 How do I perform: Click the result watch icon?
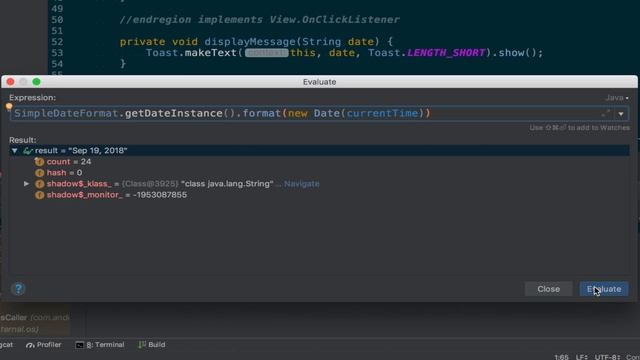pos(27,151)
